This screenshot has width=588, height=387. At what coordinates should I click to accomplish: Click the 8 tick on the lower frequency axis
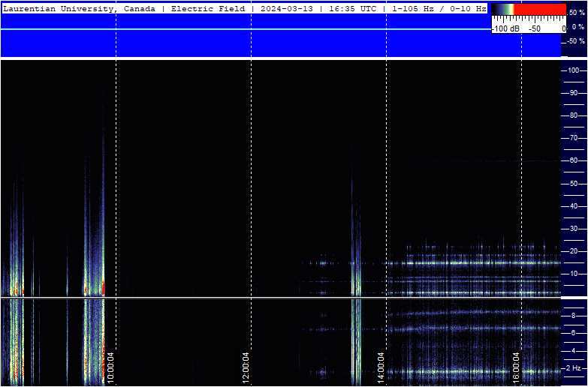pos(573,316)
